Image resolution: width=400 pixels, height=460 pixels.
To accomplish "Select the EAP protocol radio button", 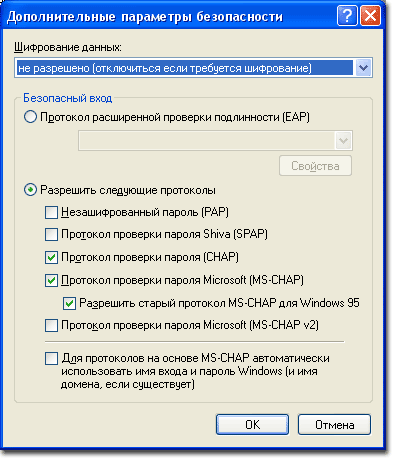I will [30, 117].
